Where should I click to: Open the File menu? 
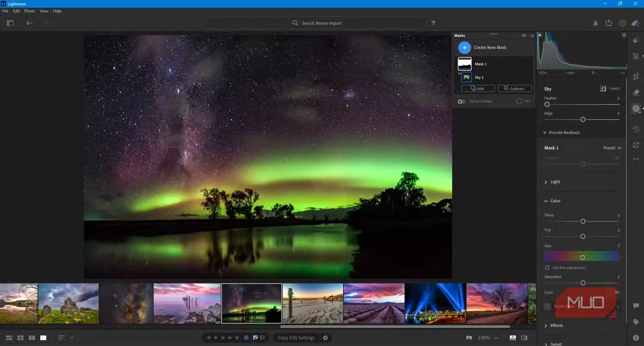(x=6, y=11)
